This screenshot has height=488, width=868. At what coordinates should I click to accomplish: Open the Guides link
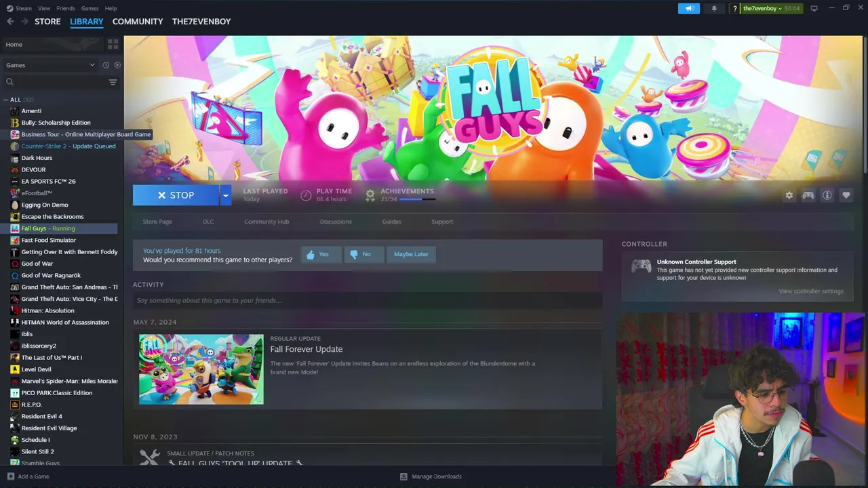(391, 222)
